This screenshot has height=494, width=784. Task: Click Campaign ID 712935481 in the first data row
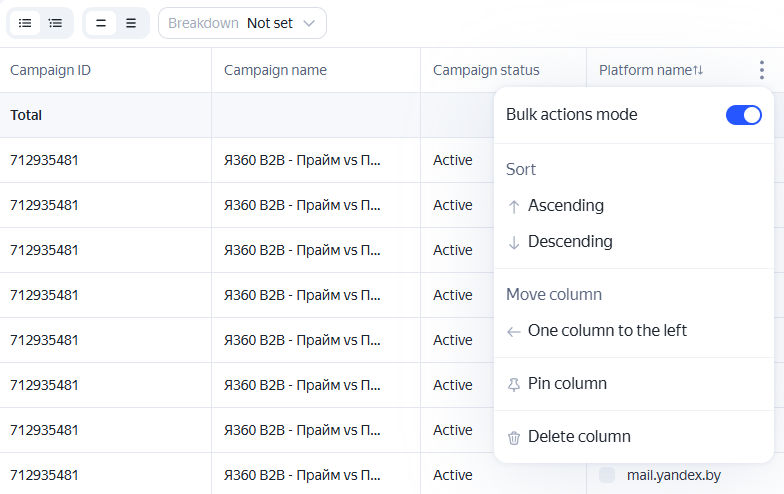pyautogui.click(x=44, y=160)
